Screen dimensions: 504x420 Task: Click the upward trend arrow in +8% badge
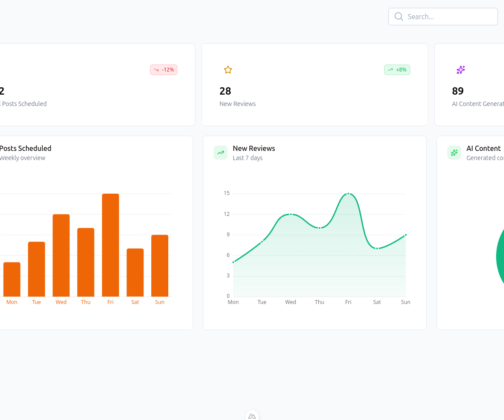click(390, 70)
